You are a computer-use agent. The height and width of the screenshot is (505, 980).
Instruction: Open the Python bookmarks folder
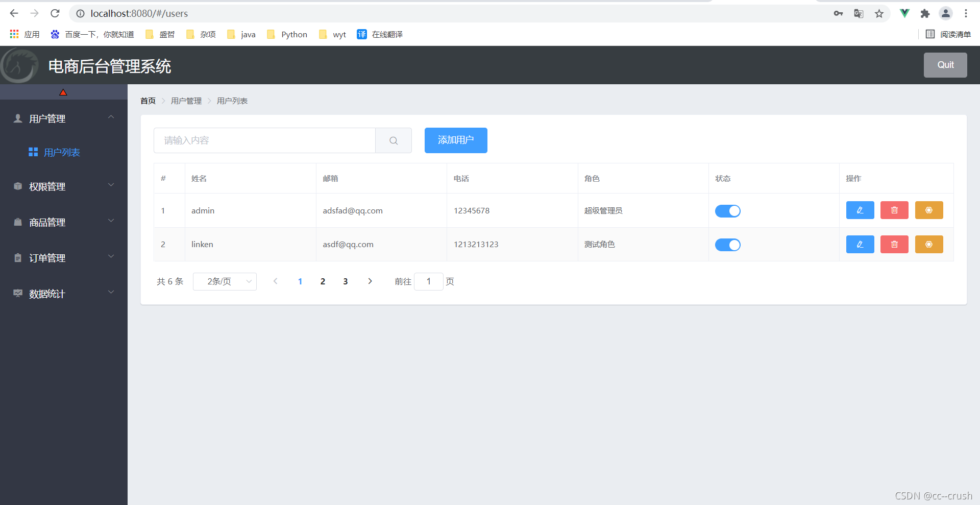287,34
